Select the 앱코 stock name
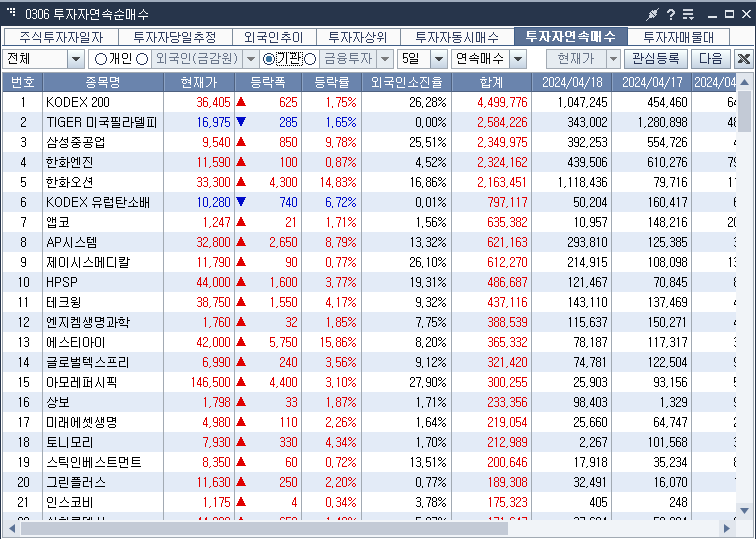Screen dimensions: 756x539 58,222
